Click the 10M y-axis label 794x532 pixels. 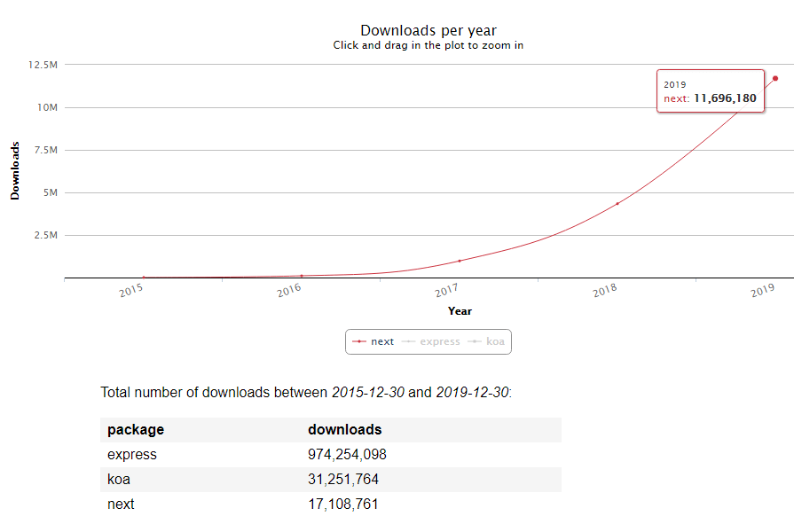pos(47,107)
